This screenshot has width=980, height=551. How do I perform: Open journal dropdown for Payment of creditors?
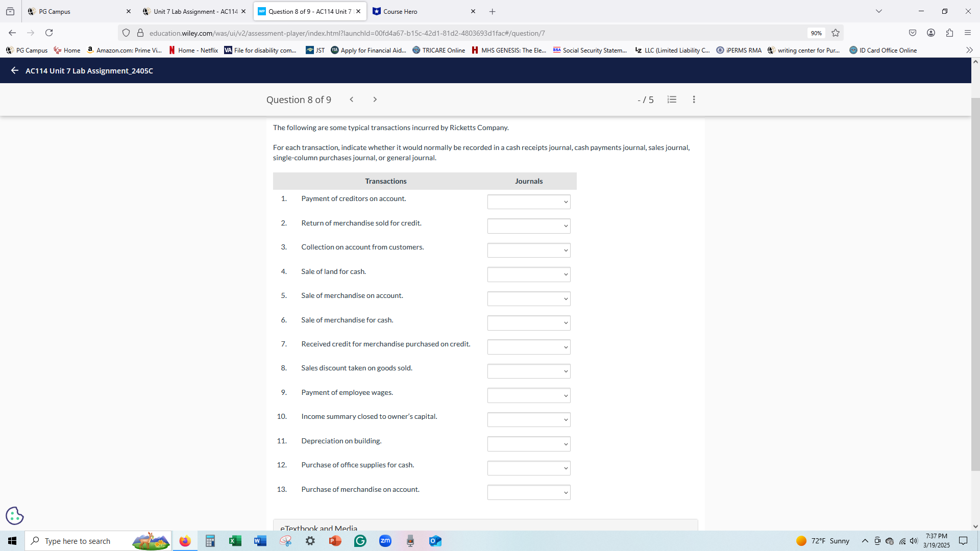(528, 202)
